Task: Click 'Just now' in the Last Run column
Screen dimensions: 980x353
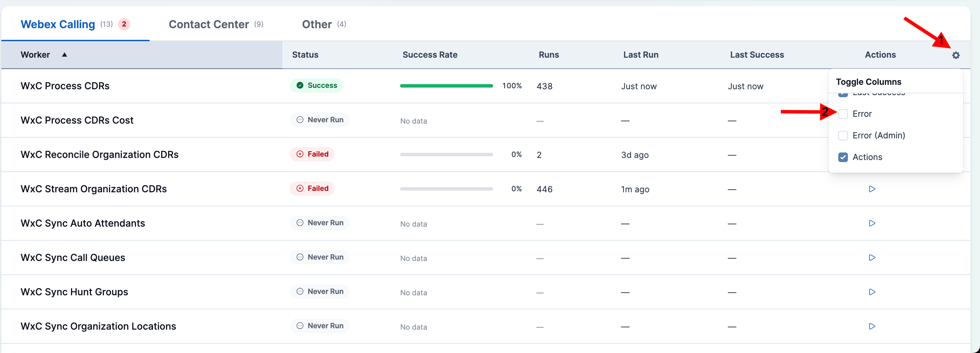Action: 639,87
